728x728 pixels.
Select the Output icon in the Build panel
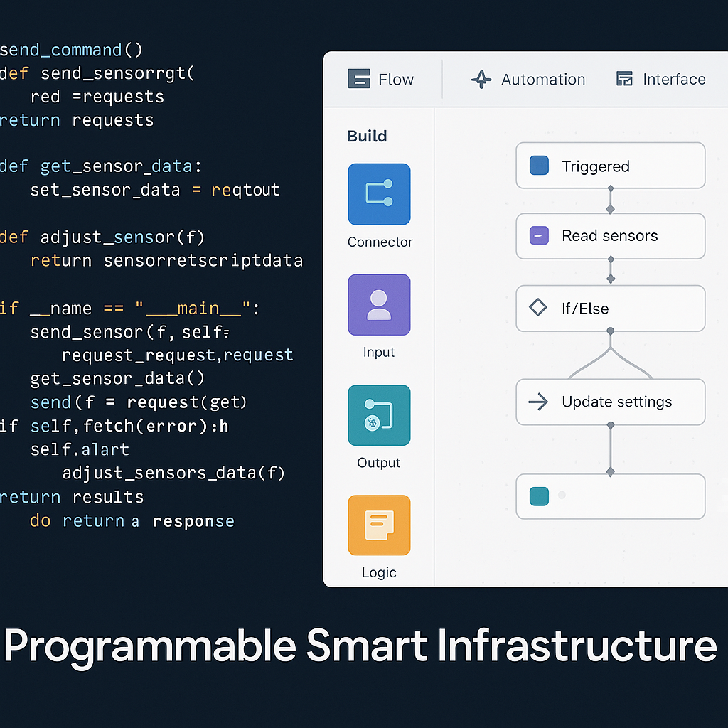pos(378,414)
